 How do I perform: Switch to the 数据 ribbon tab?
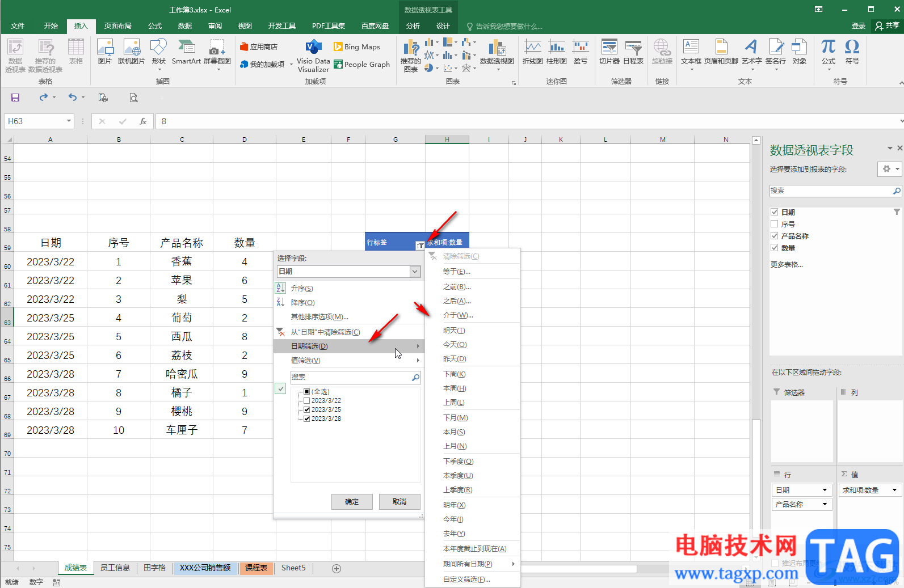[x=185, y=26]
